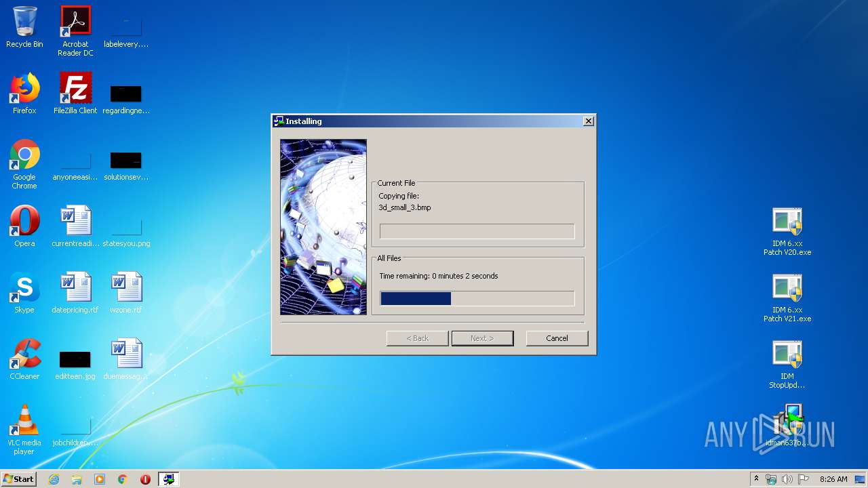Viewport: 868px width, 488px height.
Task: Open Windows Explorer from taskbar
Action: click(77, 479)
